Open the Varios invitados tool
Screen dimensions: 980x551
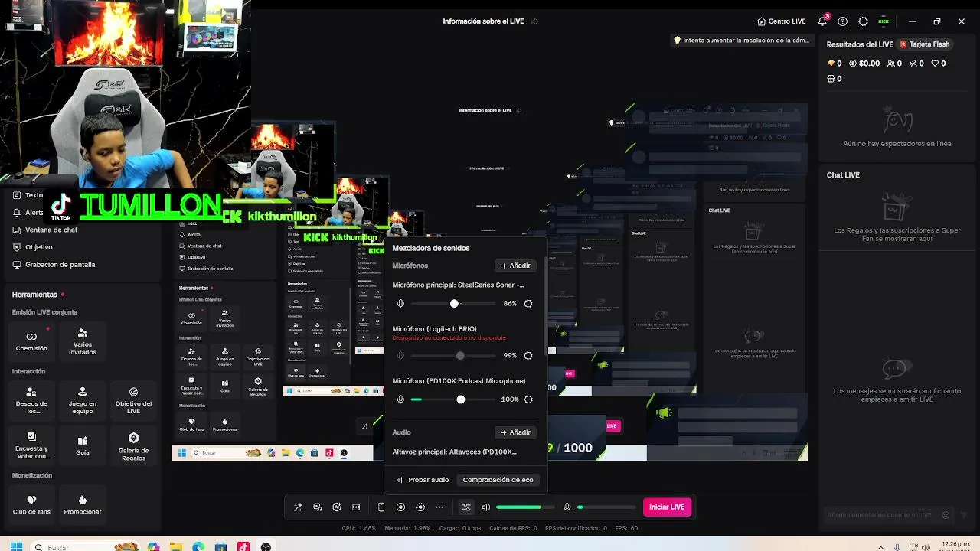tap(83, 341)
